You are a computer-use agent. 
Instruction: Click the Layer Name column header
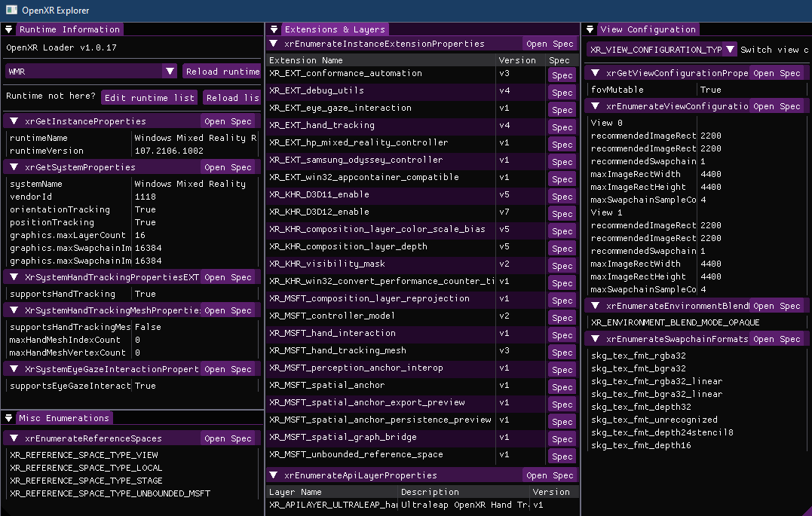332,492
